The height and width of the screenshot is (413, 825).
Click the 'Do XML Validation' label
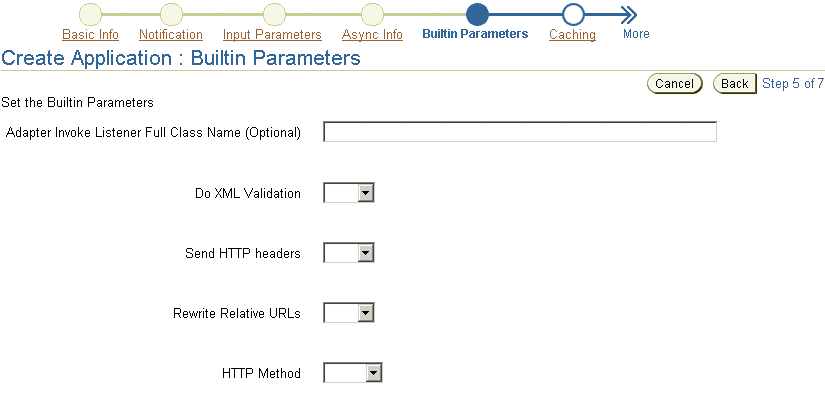(x=248, y=194)
